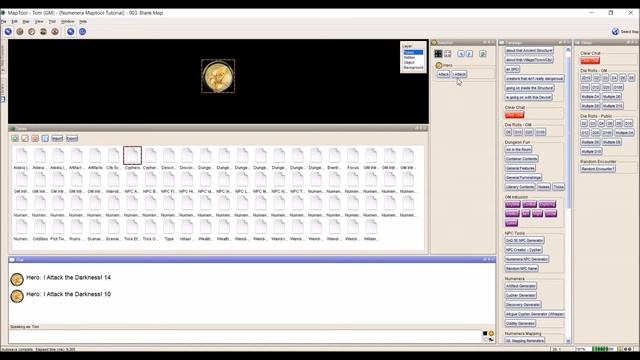This screenshot has height=360, width=640.
Task: Click the edit-table pencil icon in Tables panel
Action: click(25, 138)
